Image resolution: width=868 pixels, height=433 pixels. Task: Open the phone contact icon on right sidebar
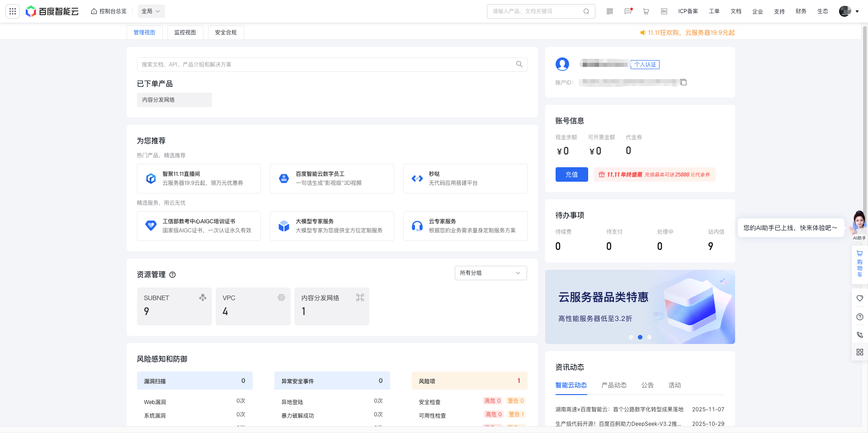[x=860, y=334]
